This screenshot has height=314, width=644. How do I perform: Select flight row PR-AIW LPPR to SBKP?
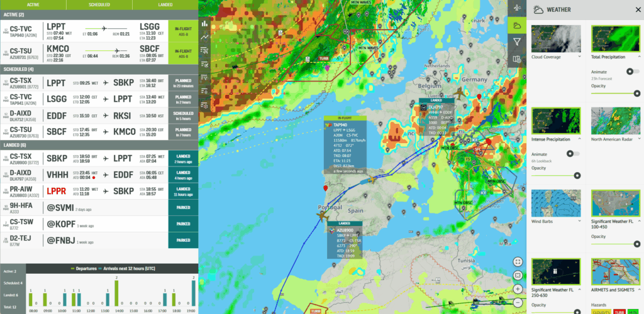tap(99, 192)
